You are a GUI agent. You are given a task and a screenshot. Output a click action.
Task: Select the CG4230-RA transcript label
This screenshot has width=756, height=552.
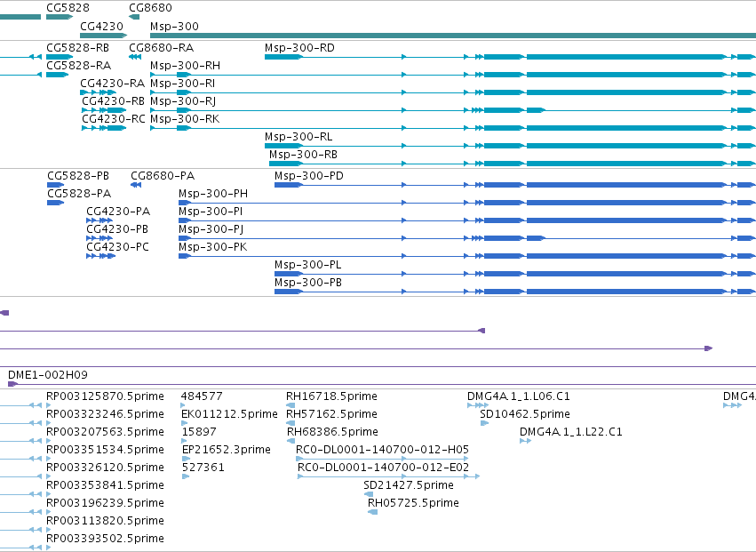[112, 84]
